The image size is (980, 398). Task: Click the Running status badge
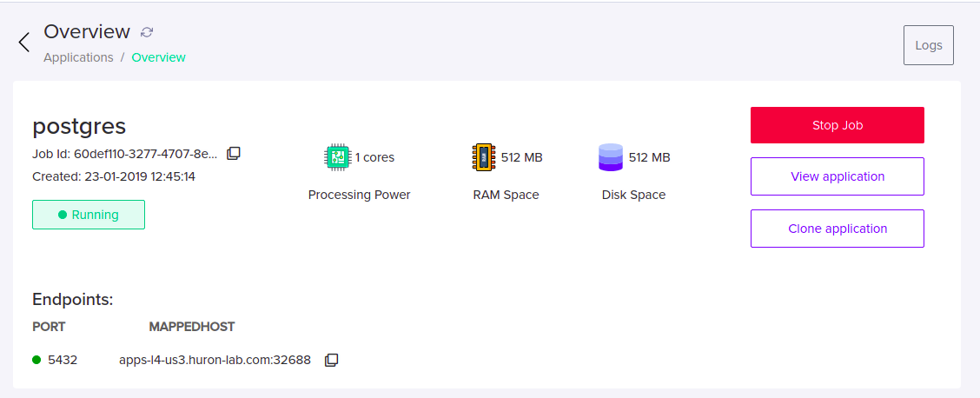point(89,215)
